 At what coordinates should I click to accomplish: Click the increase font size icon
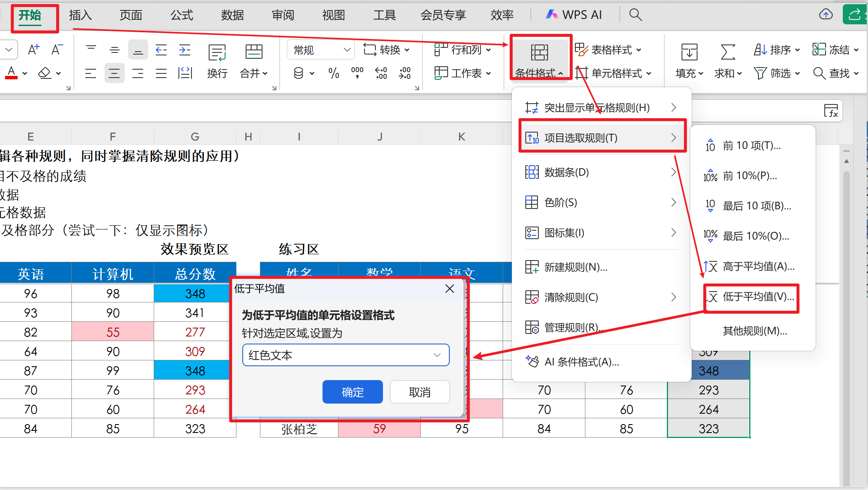pos(34,50)
